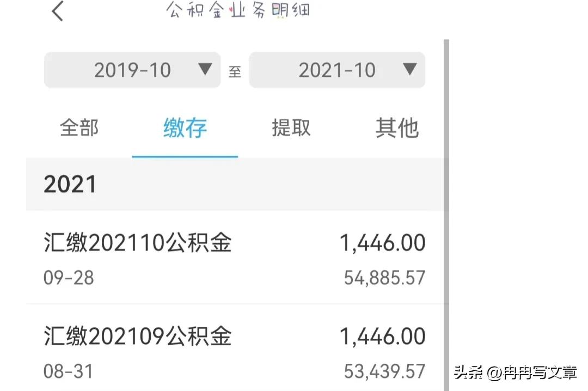
Task: Switch to the 全部 tab
Action: [79, 128]
